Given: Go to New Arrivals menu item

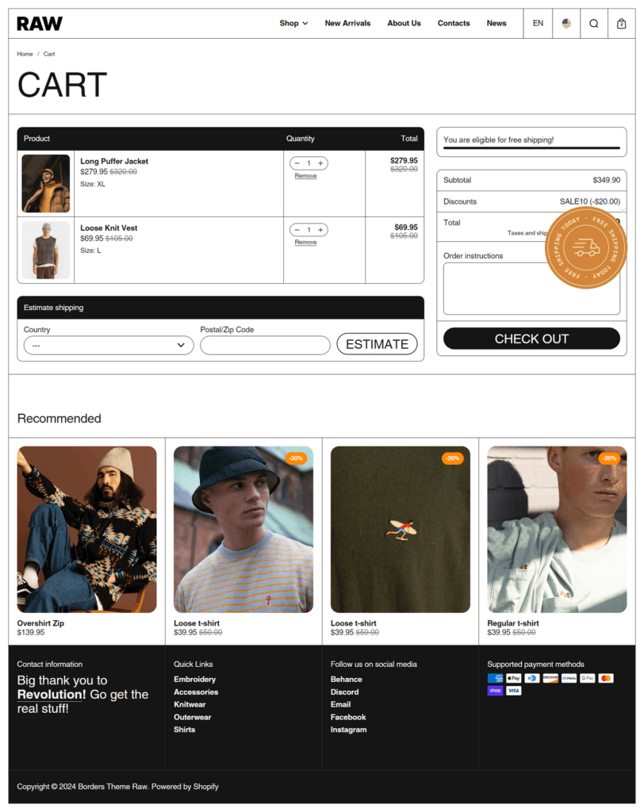Looking at the screenshot, I should [347, 23].
